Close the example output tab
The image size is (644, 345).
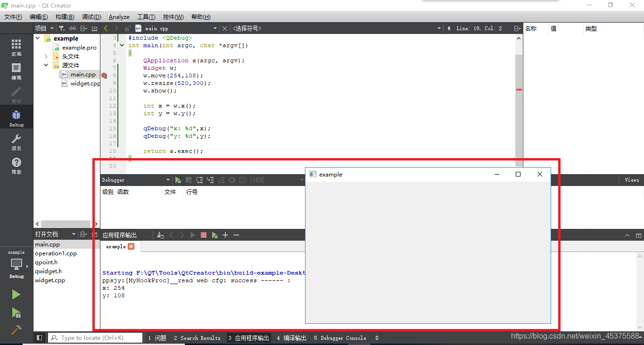pyautogui.click(x=131, y=246)
